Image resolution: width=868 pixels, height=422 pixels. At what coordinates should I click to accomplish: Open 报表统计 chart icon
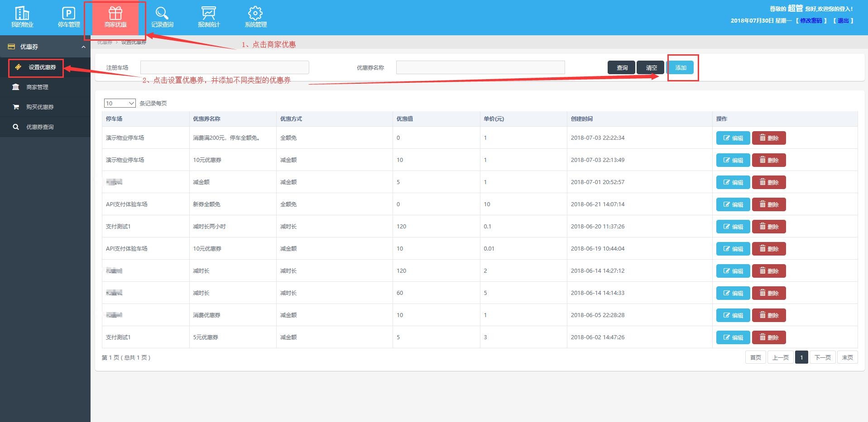click(x=209, y=17)
